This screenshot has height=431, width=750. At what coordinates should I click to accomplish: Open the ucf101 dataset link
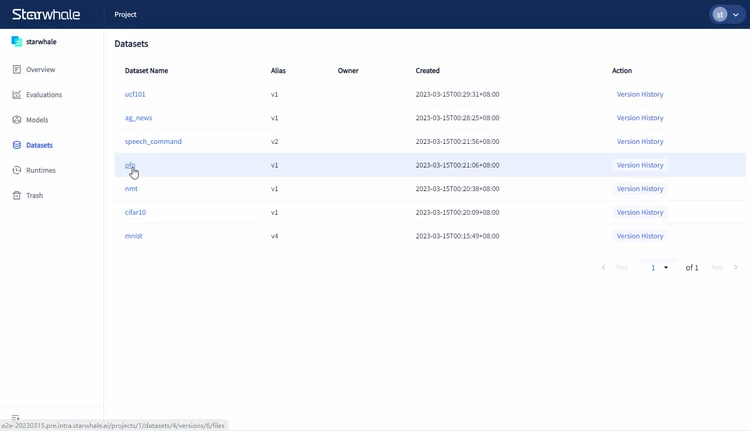click(136, 94)
